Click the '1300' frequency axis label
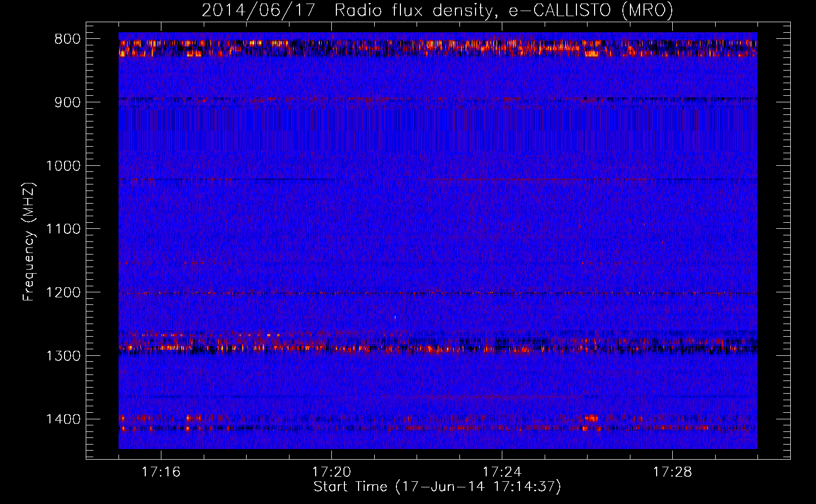 click(x=63, y=356)
